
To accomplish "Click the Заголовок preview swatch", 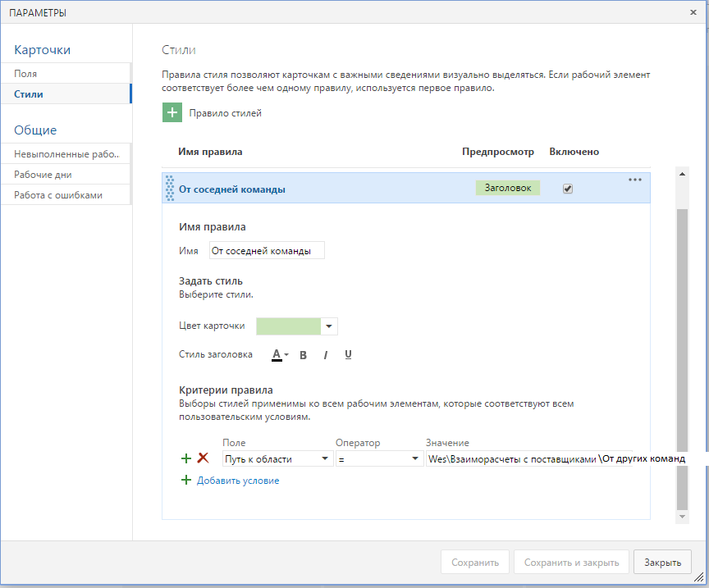I will coord(508,188).
